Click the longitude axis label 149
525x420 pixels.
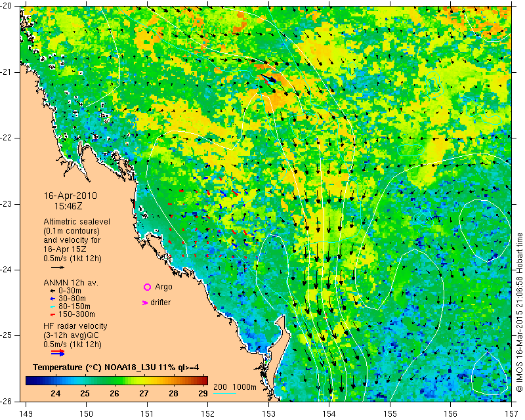[26, 414]
